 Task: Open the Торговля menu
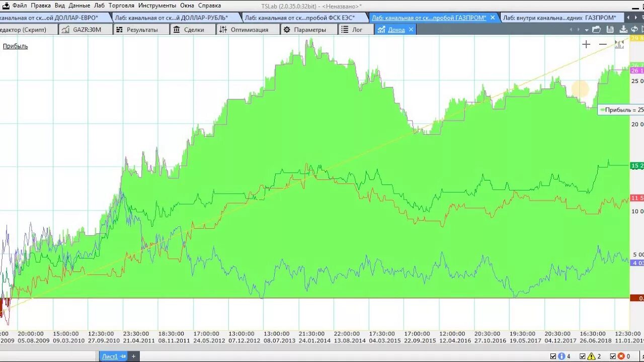coord(121,6)
